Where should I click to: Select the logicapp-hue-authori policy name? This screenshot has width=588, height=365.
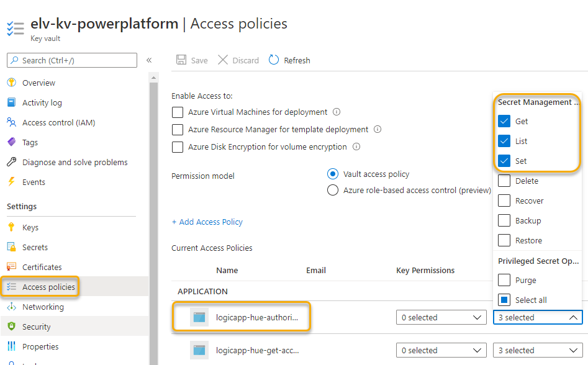click(x=257, y=317)
